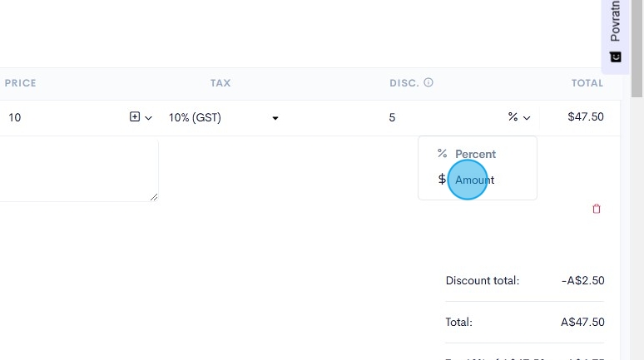Click the percent symbol icon in menu
The image size is (644, 360).
point(442,154)
